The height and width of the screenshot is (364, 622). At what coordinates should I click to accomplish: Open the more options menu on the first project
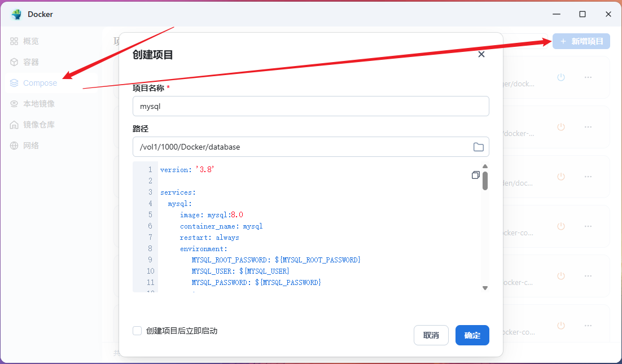[588, 77]
